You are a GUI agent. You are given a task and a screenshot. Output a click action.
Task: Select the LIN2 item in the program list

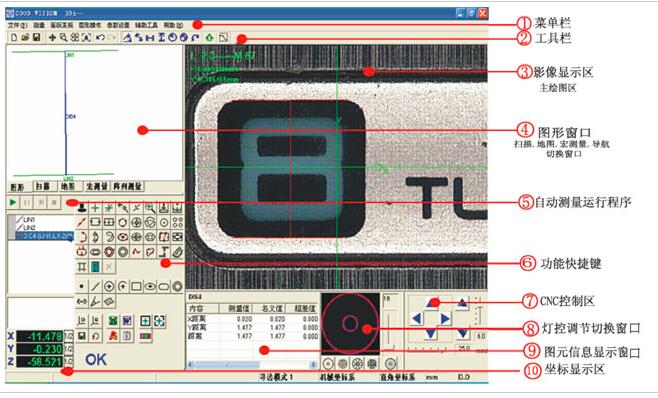coord(29,228)
